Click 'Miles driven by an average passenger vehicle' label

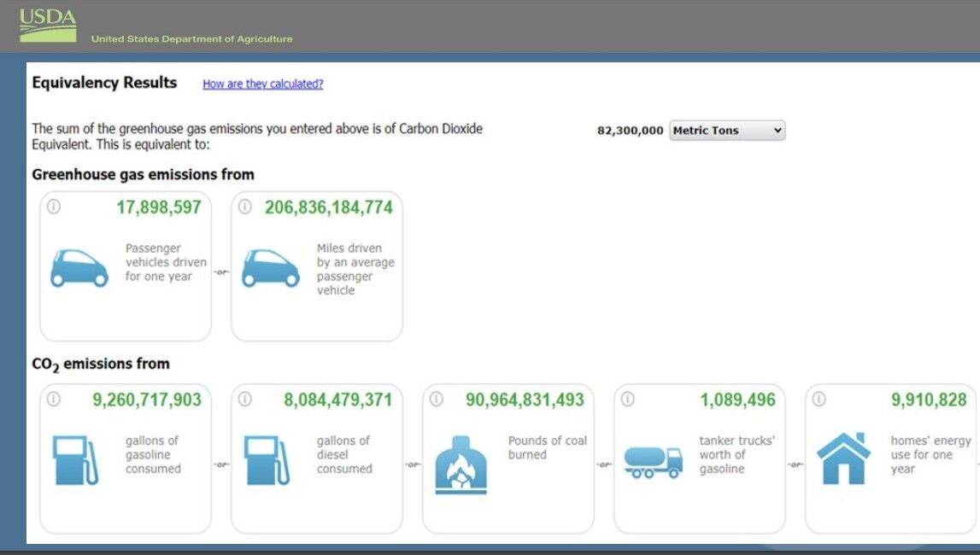point(355,269)
